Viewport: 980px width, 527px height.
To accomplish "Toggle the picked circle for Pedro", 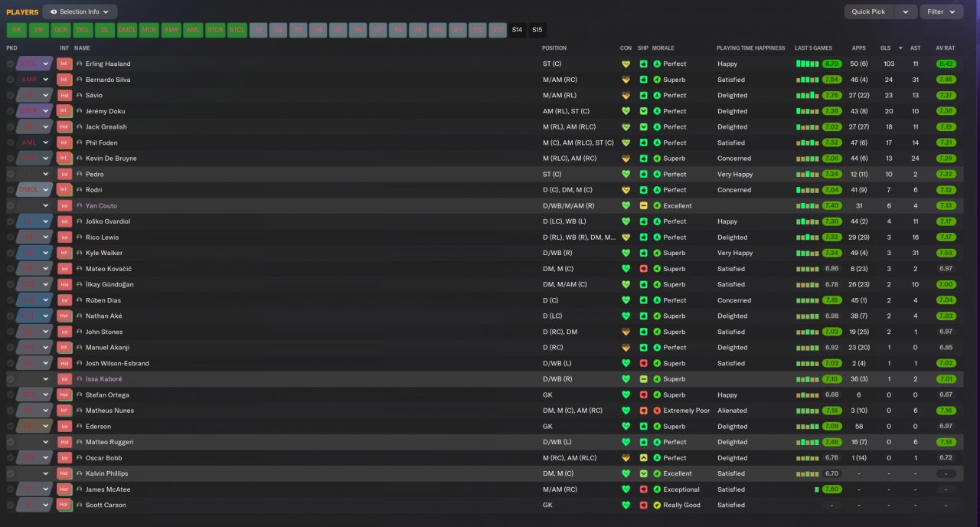I will pyautogui.click(x=11, y=174).
